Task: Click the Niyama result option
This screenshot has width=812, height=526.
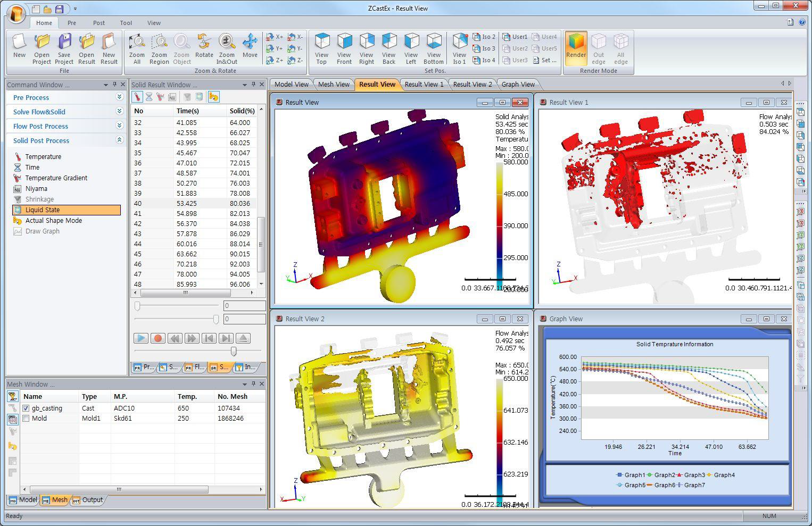Action: (x=36, y=188)
